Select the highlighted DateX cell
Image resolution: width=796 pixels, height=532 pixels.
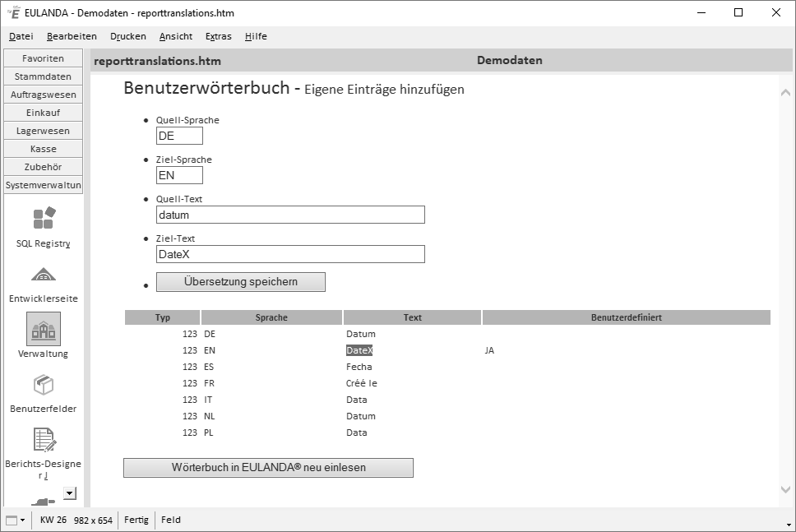[359, 350]
